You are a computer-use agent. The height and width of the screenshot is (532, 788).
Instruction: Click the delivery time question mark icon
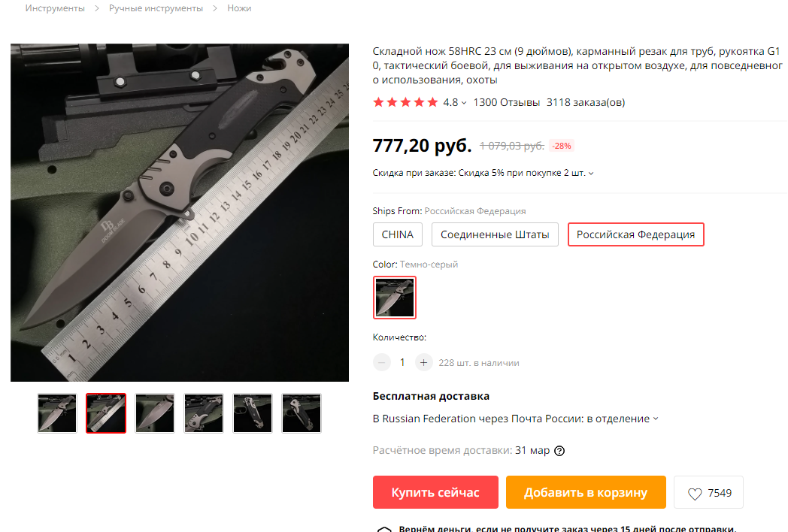559,451
